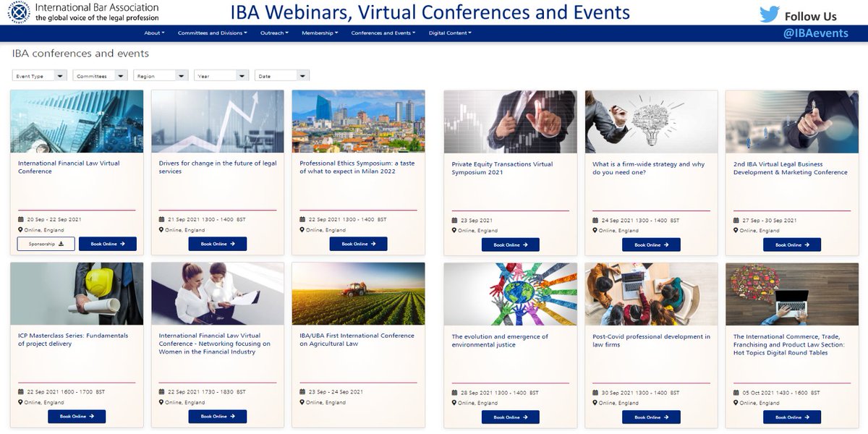Screen dimensions: 868x434
Task: Click calendar icon beside 27 Sep - 30 Sep 2021
Action: coord(736,220)
